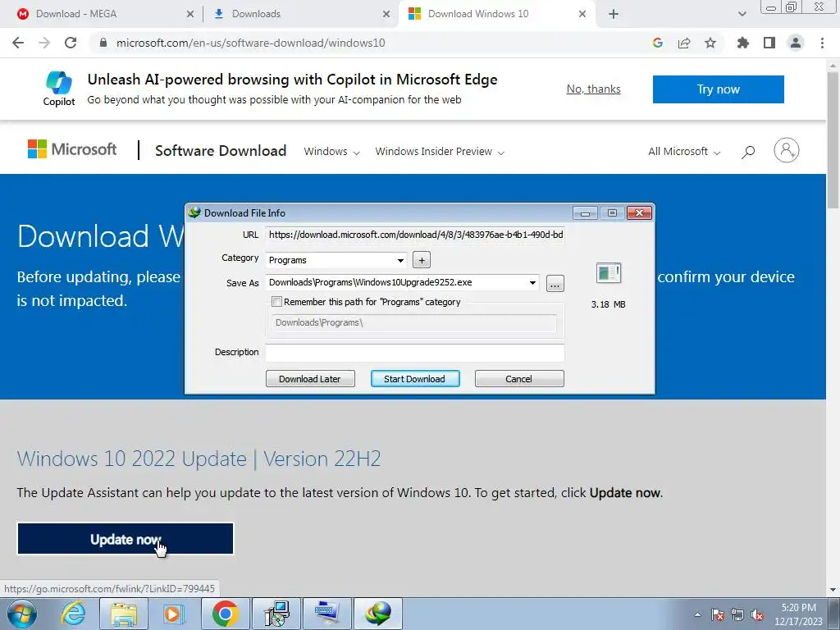Screen dimensions: 840x630
Task: Expand the Save As path dropdown arrow
Action: pos(532,283)
